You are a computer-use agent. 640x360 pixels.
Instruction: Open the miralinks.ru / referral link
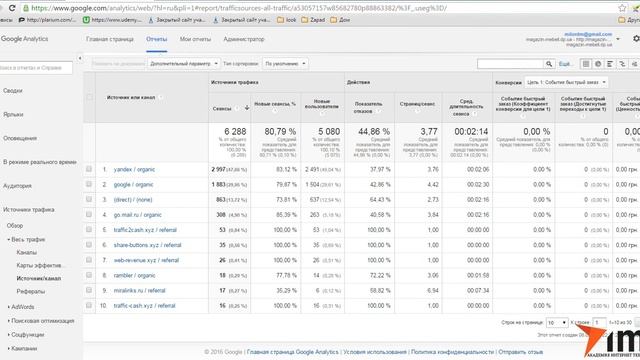tap(139, 291)
